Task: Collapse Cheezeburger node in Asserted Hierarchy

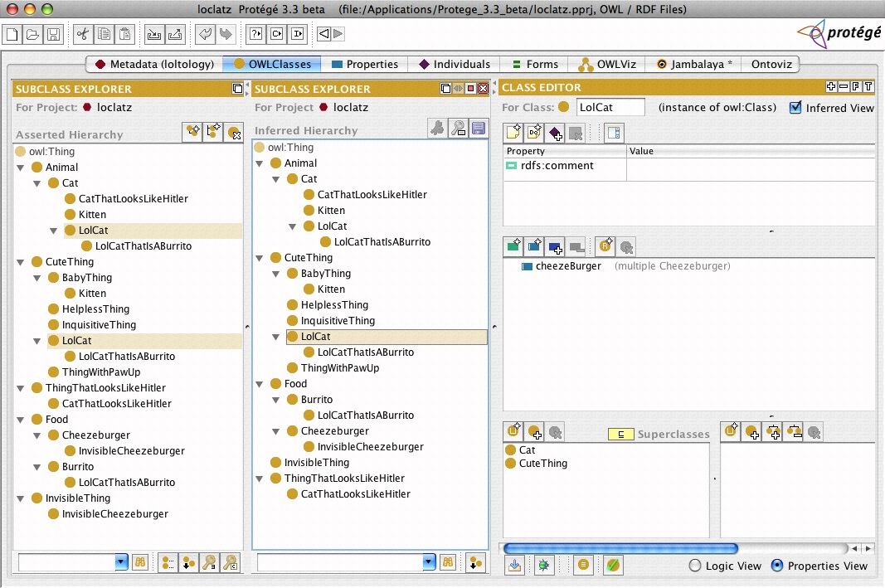Action: click(x=36, y=435)
